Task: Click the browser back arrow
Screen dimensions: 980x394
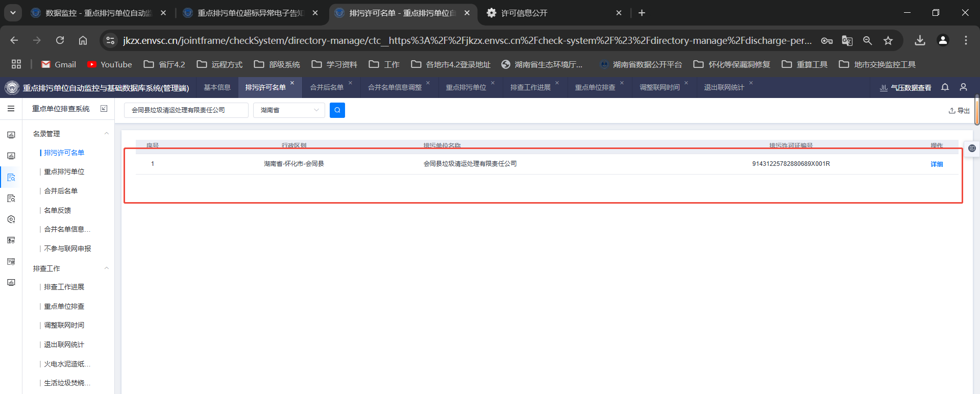Action: pyautogui.click(x=14, y=40)
